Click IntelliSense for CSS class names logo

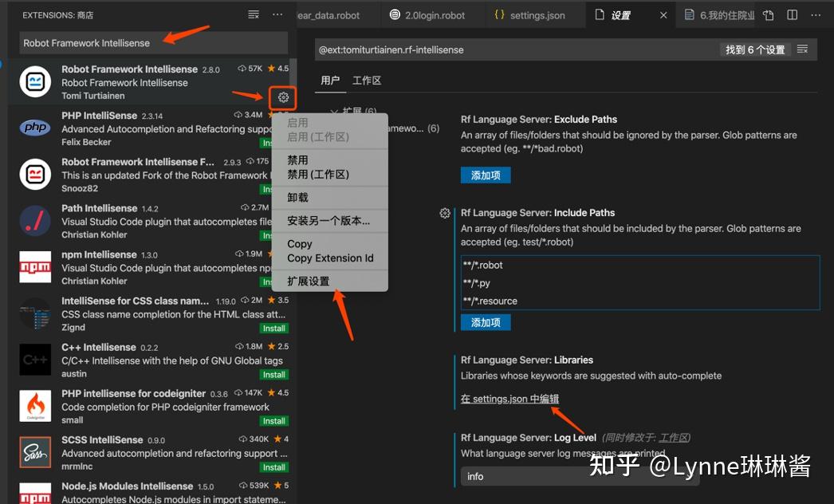coord(35,313)
